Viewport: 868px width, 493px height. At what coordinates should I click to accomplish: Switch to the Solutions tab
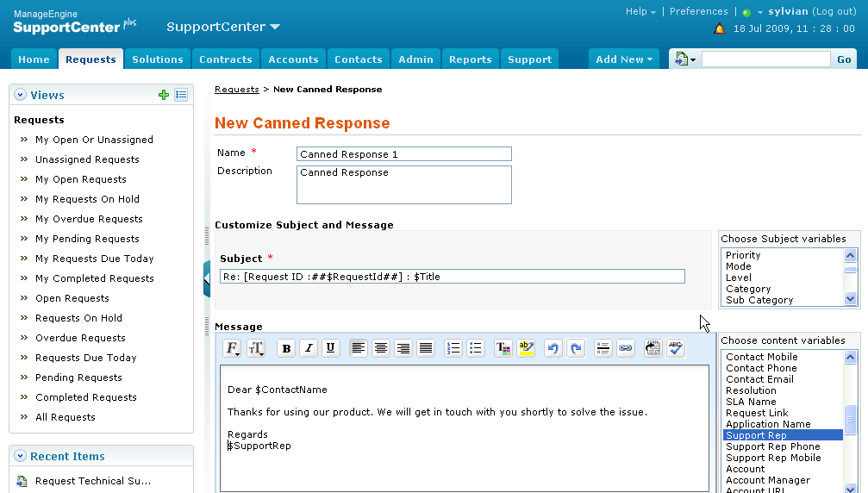point(158,59)
